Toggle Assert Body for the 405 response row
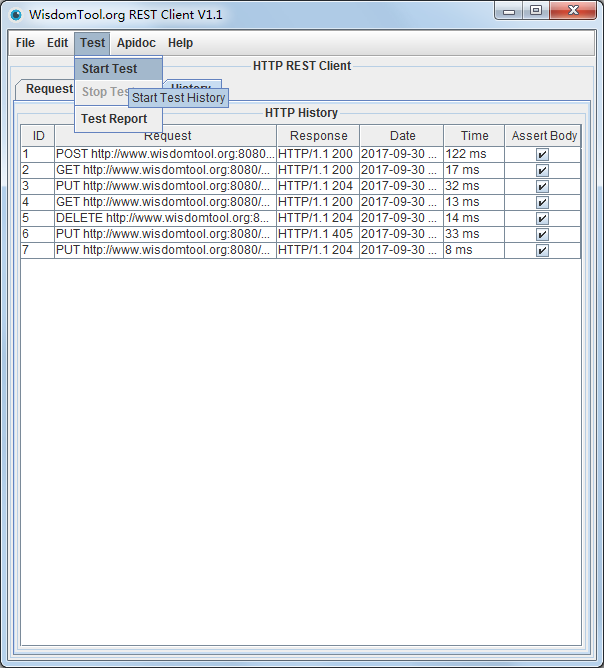This screenshot has height=668, width=604. pyautogui.click(x=542, y=234)
